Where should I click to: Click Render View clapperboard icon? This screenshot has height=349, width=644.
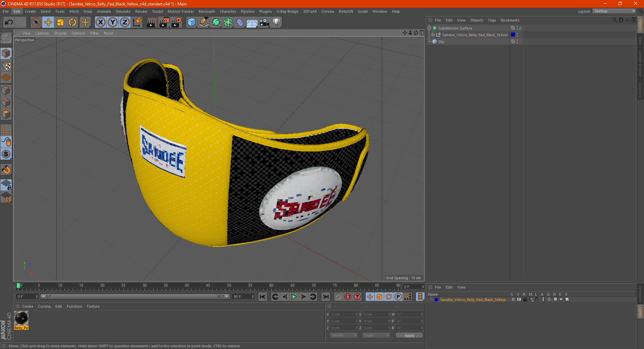(152, 22)
